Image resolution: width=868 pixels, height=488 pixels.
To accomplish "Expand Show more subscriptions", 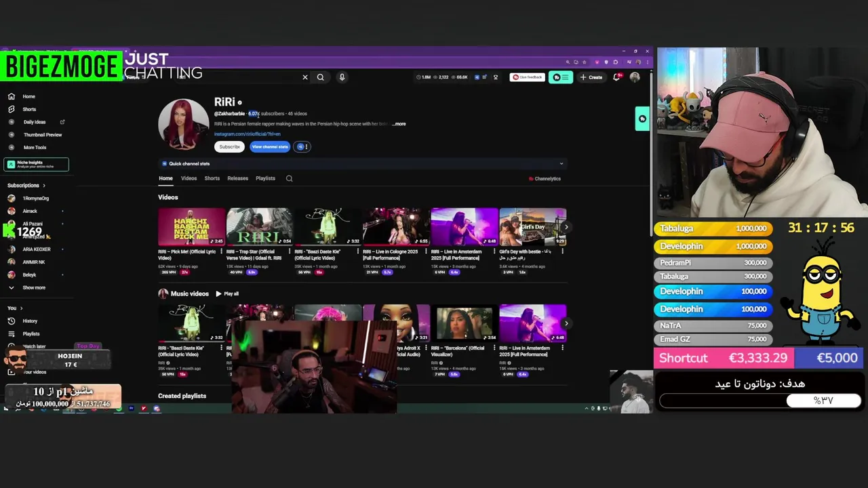I will point(33,287).
